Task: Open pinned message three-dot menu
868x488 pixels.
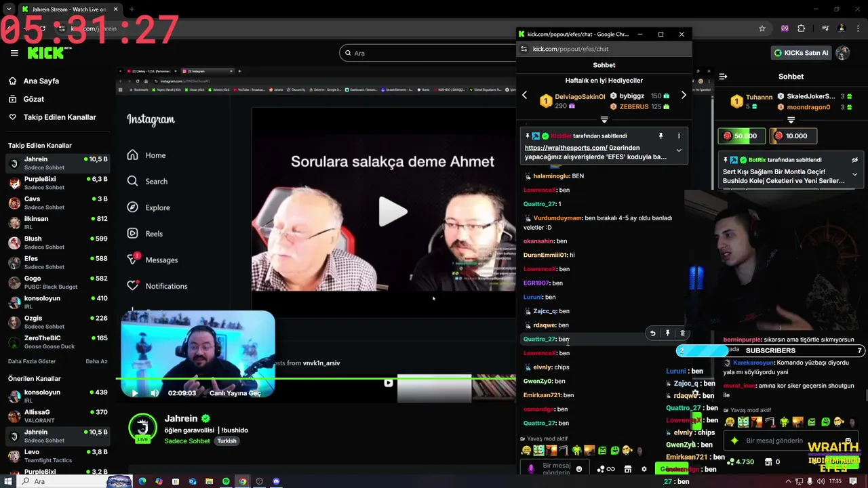Action: tap(679, 136)
